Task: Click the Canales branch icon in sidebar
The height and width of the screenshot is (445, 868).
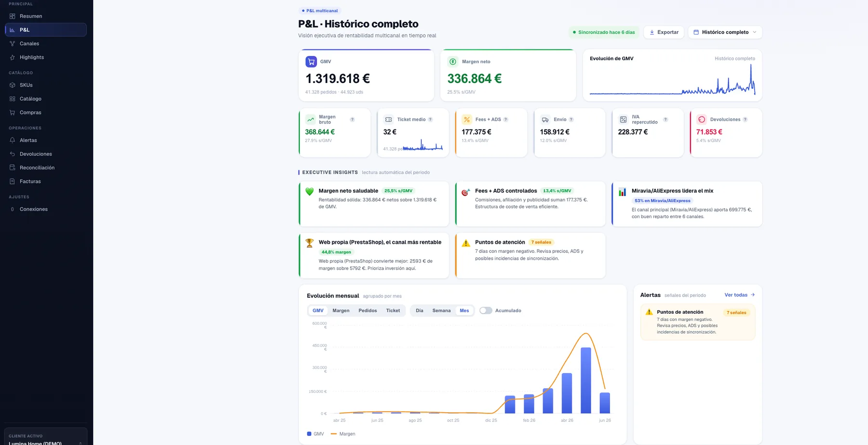Action: tap(13, 43)
